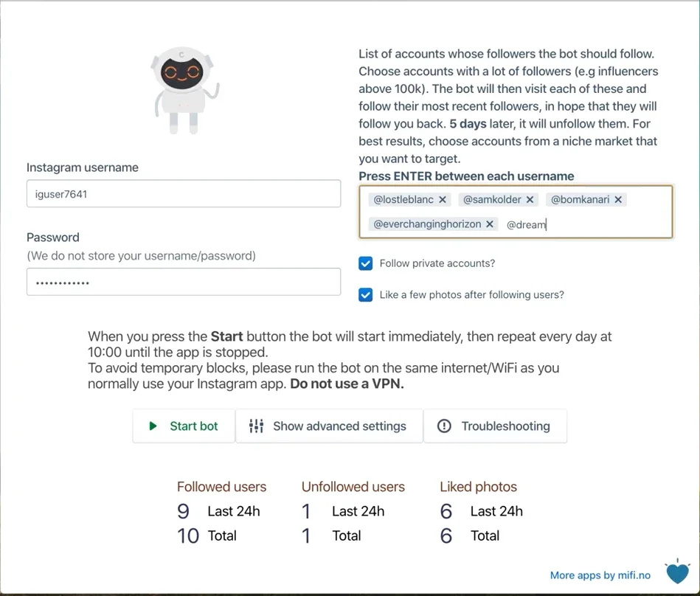Click the blue heart icon
Screen dimensions: 700x596
[x=677, y=572]
